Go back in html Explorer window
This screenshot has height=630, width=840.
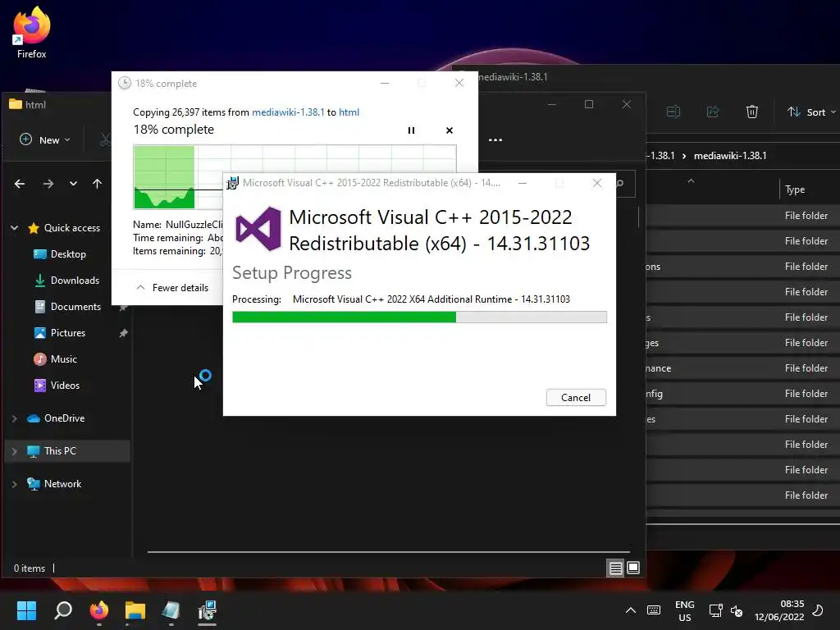click(20, 184)
